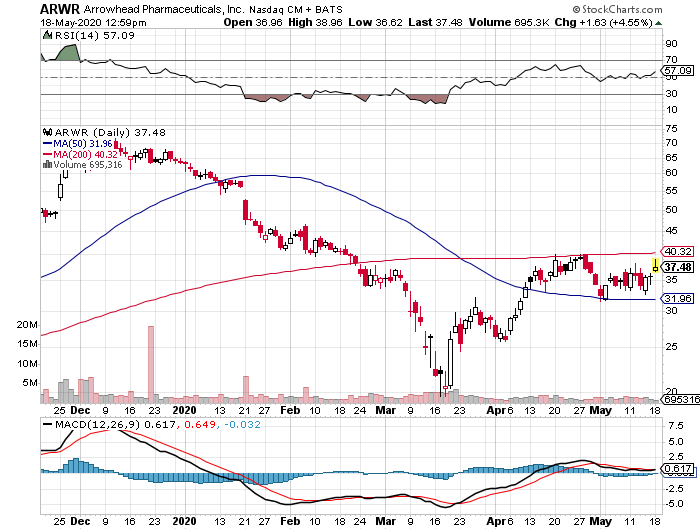Click the 75 price scale label

[671, 129]
